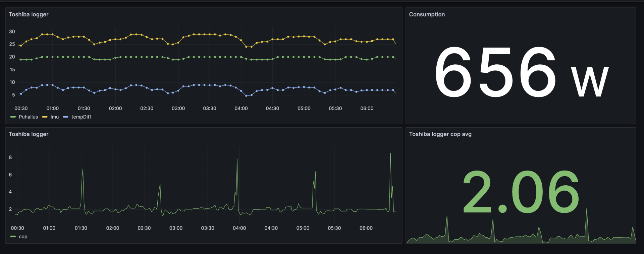
Task: Click the green Puhallus legend color swatch
Action: 13,117
